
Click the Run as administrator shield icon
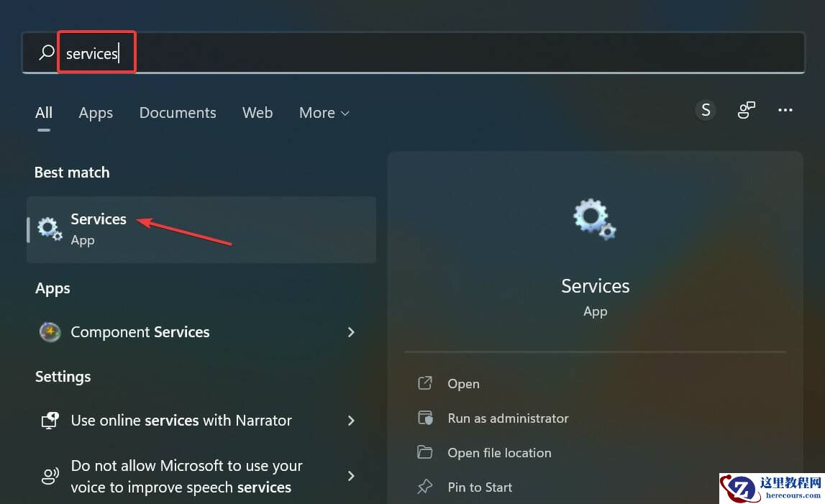[x=426, y=418]
